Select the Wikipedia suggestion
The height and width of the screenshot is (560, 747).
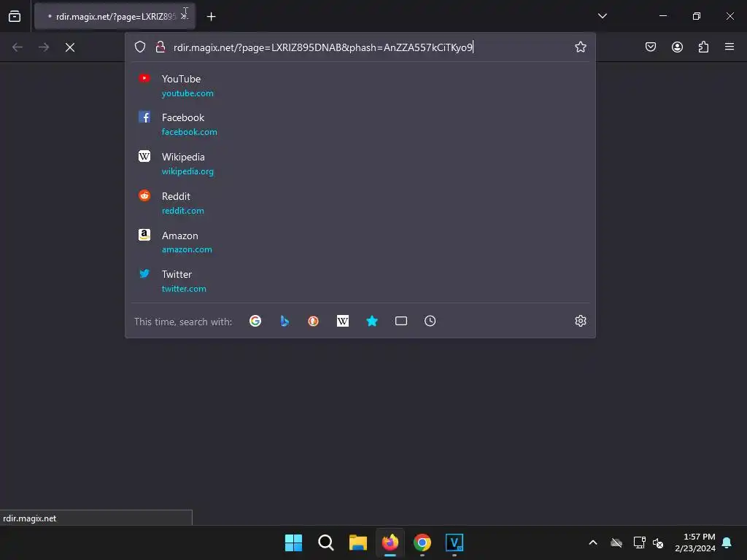click(x=360, y=164)
